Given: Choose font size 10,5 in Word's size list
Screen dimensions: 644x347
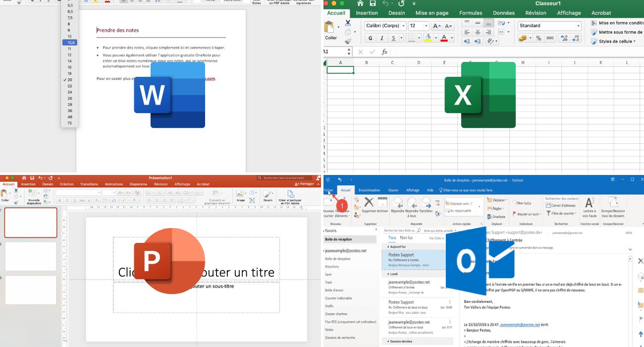Looking at the screenshot, I should 70,43.
